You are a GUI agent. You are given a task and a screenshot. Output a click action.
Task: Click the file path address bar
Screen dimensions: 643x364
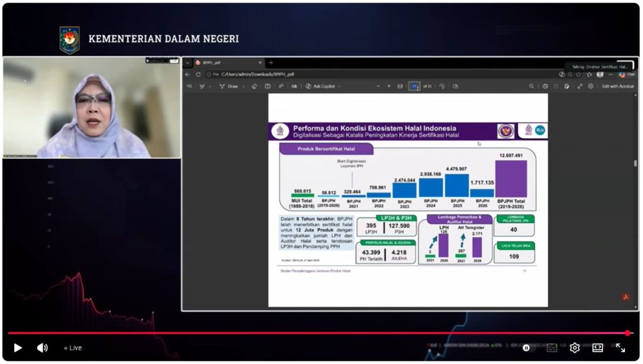(264, 74)
